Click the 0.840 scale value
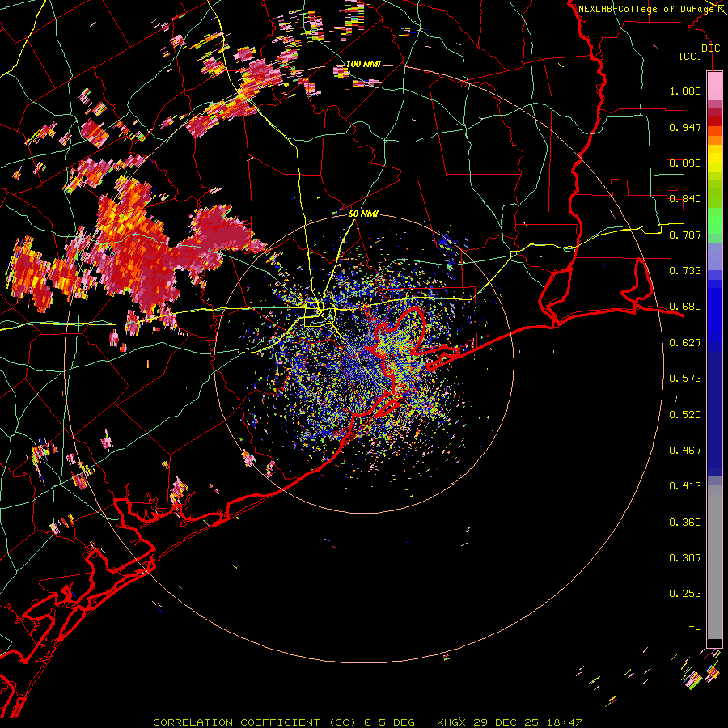This screenshot has height=728, width=728. pyautogui.click(x=685, y=198)
